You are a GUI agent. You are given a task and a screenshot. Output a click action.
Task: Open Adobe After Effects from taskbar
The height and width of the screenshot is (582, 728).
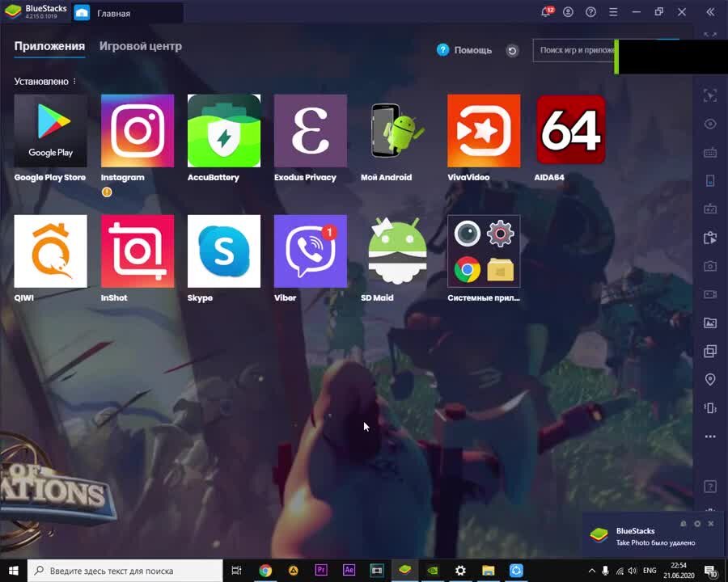click(349, 570)
